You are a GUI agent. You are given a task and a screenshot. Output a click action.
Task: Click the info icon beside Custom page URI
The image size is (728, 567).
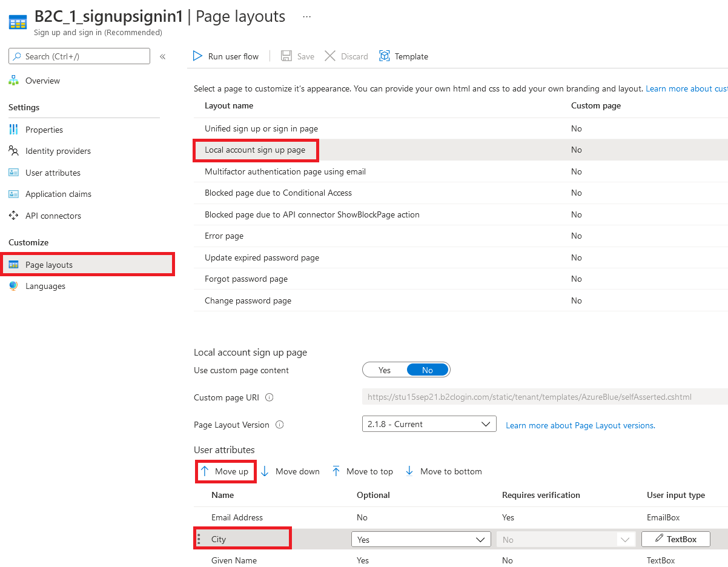[x=269, y=397]
